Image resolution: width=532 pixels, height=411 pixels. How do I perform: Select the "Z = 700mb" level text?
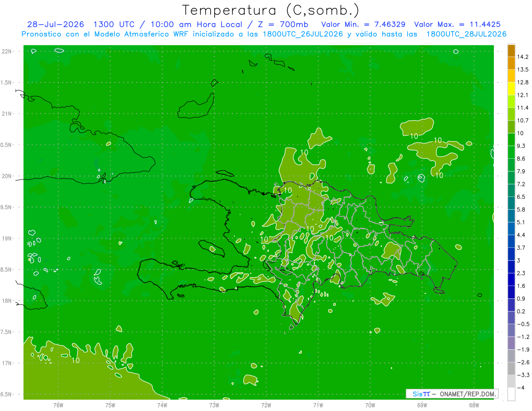coord(282,24)
